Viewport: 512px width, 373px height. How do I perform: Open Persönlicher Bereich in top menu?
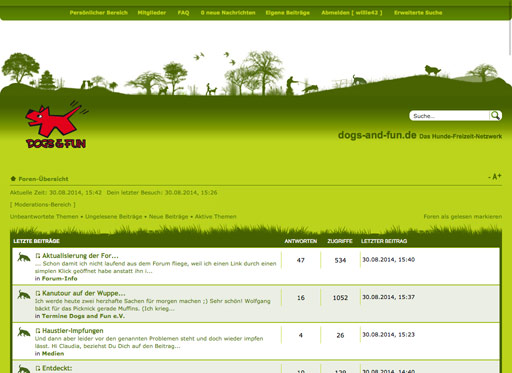[x=99, y=13]
